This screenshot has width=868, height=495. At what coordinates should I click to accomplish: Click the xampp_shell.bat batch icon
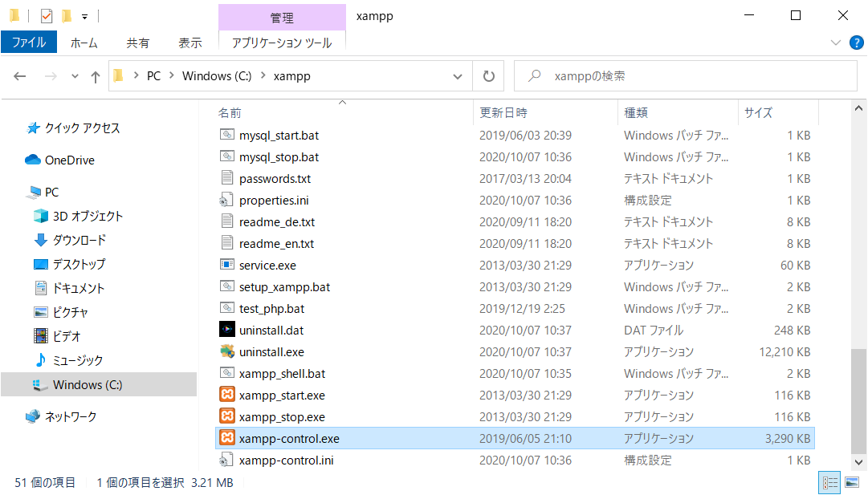click(x=227, y=373)
